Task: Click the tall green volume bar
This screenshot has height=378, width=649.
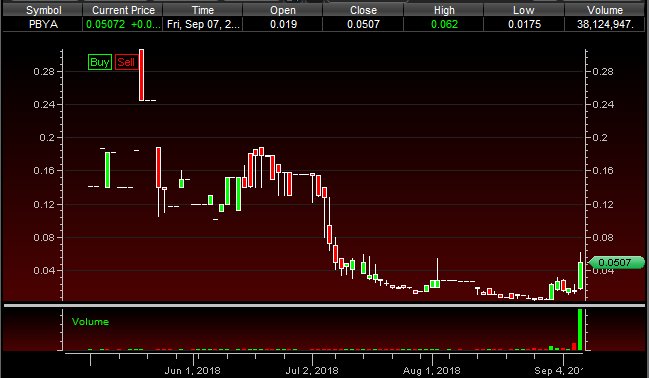Action: (580, 330)
